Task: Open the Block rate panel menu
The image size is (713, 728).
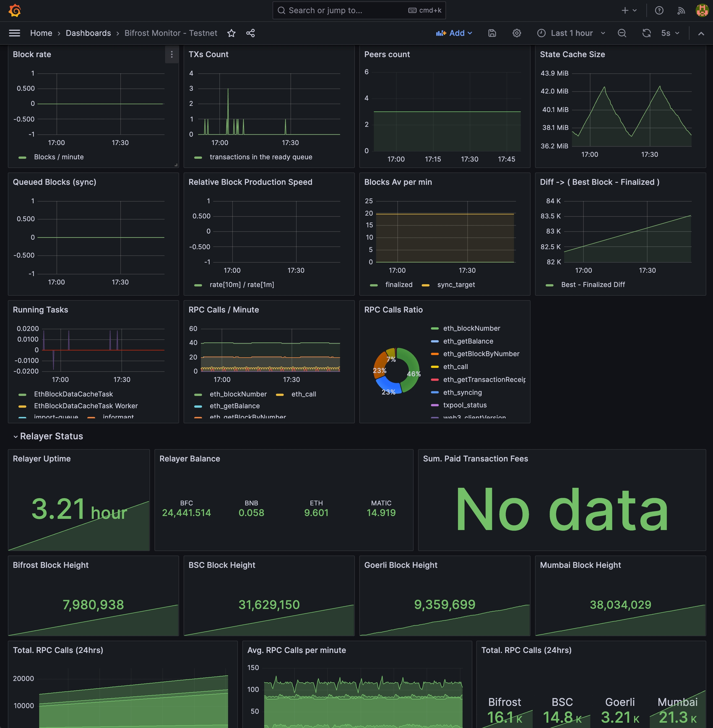Action: (172, 54)
